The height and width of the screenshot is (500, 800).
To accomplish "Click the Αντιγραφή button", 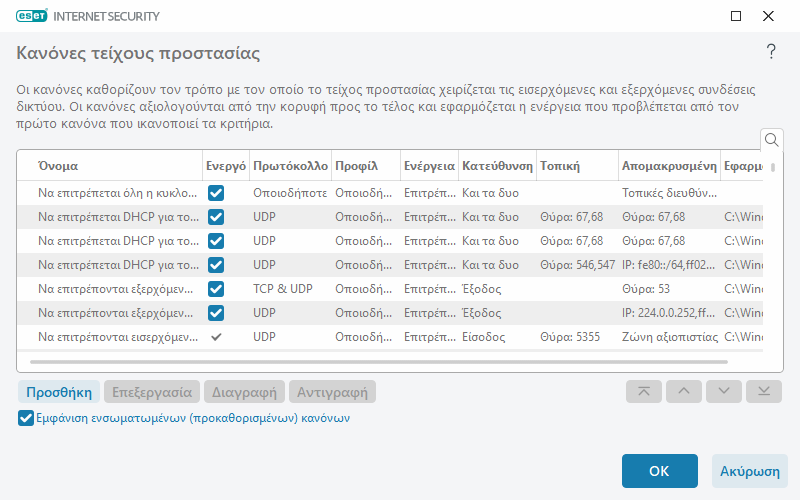I will click(332, 392).
